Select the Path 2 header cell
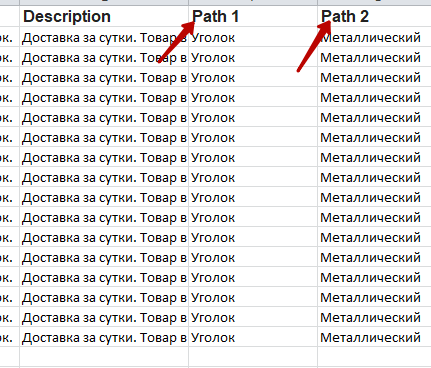431x368 pixels. (374, 16)
